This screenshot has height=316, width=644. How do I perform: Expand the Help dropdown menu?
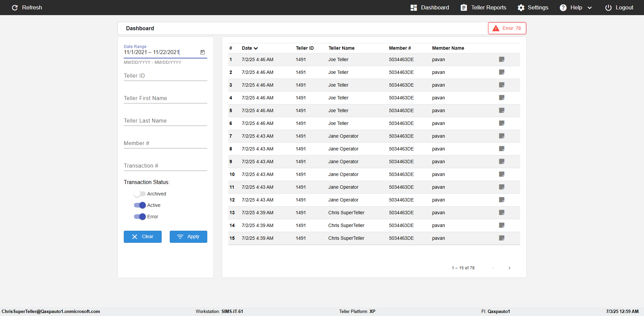[x=576, y=7]
